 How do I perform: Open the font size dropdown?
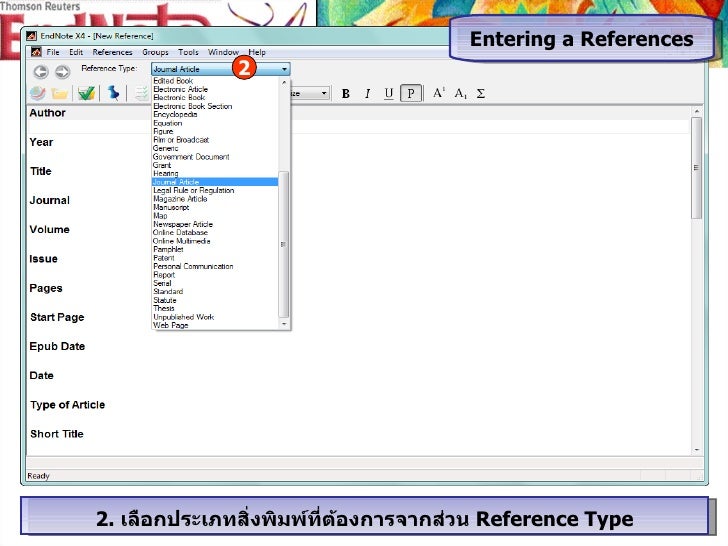pyautogui.click(x=324, y=93)
